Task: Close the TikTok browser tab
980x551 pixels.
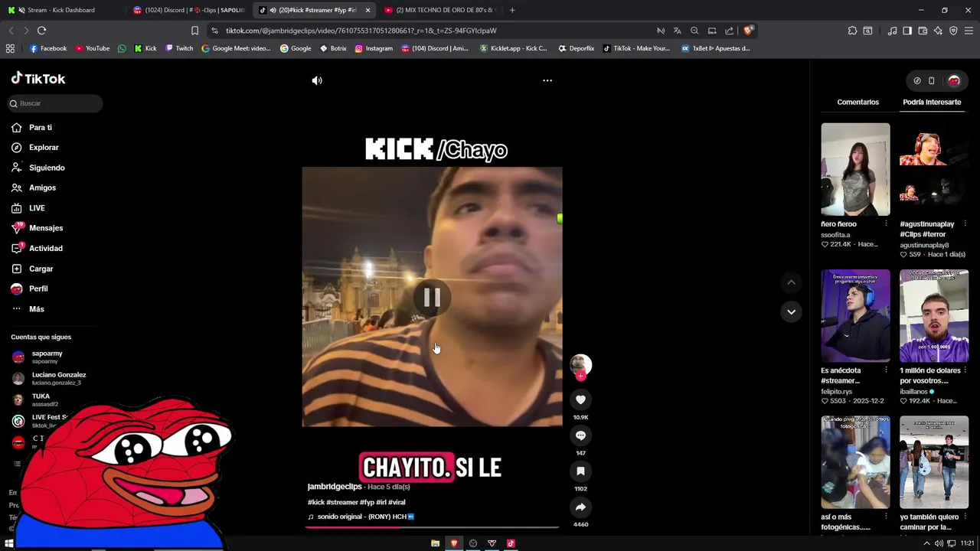Action: [367, 10]
